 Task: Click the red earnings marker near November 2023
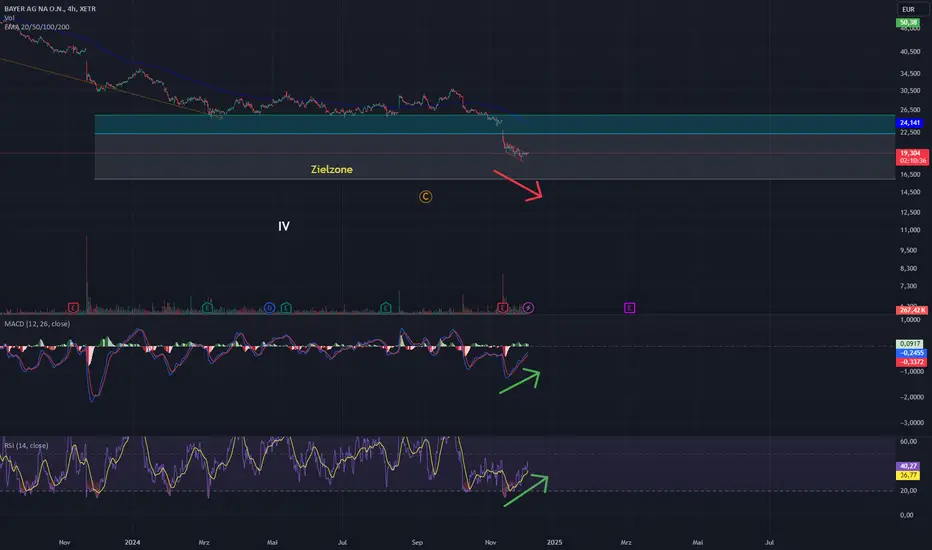click(x=73, y=307)
